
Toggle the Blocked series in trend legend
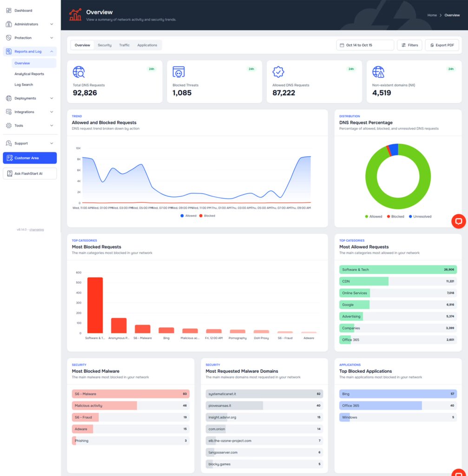point(207,216)
